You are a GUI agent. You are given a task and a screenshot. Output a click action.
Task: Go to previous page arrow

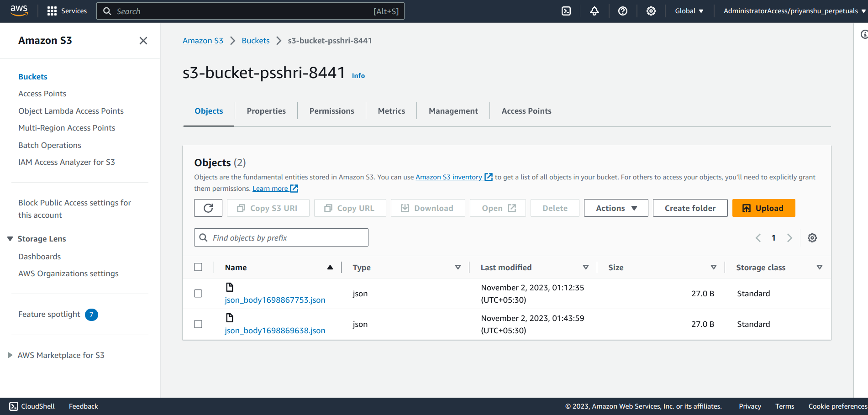pyautogui.click(x=758, y=238)
